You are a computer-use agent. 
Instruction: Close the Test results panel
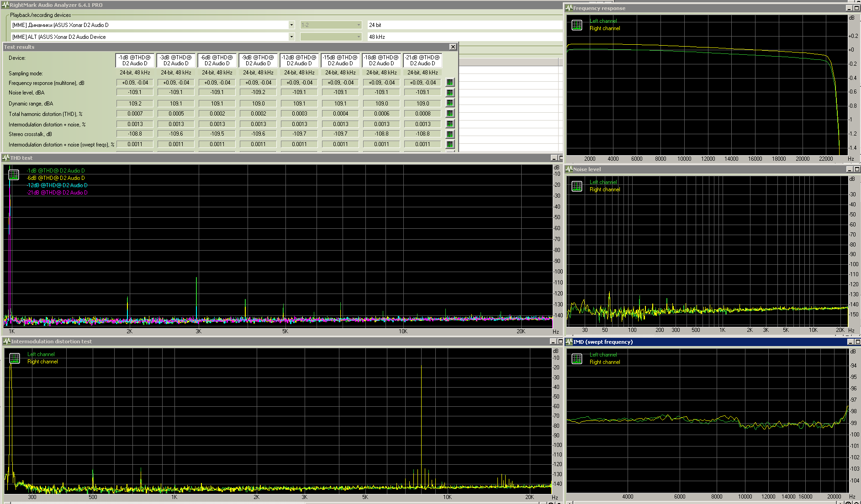453,47
